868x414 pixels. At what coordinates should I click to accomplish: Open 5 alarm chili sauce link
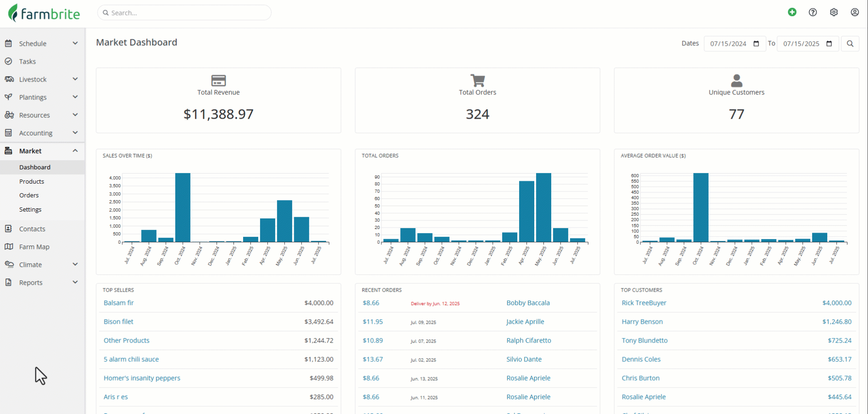click(131, 359)
